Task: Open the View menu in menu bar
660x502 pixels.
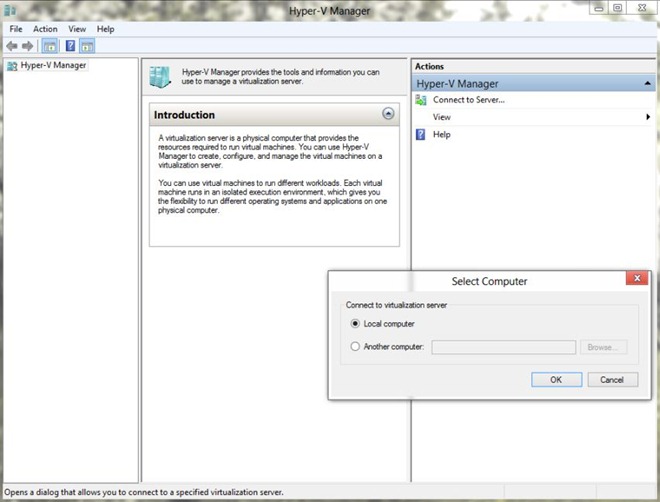Action: click(x=77, y=29)
